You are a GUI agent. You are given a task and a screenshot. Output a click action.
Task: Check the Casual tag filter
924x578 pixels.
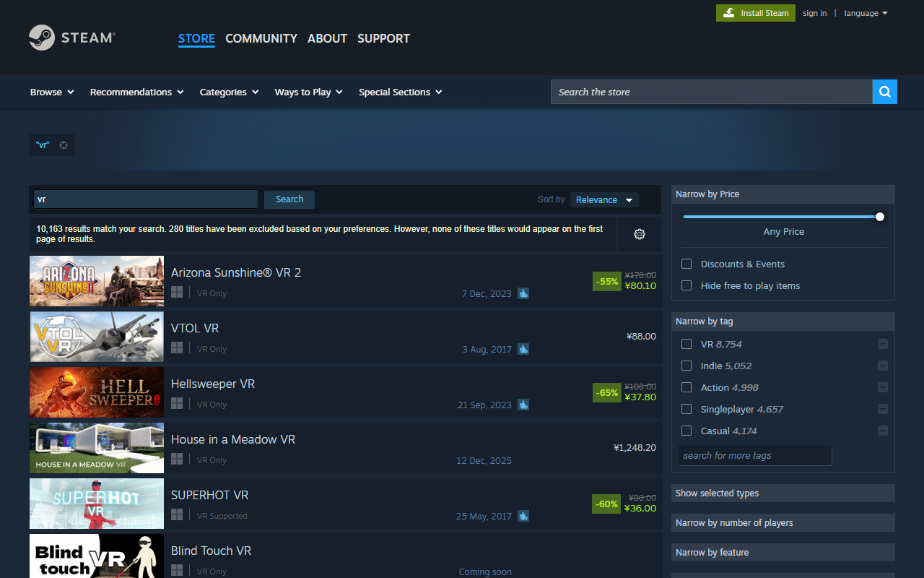click(687, 431)
